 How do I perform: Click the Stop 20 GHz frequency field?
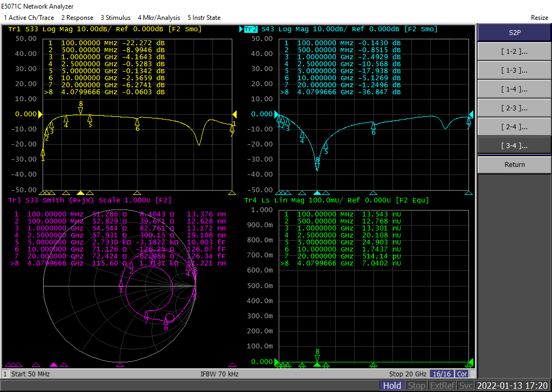click(x=408, y=374)
